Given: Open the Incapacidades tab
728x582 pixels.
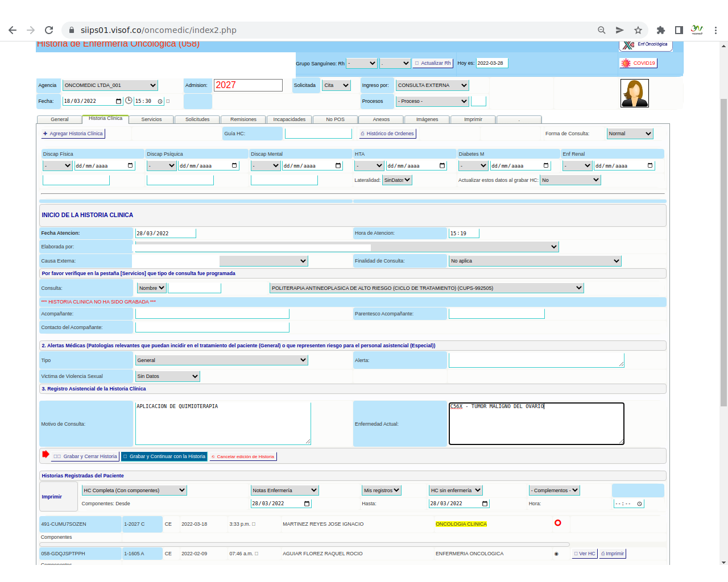Looking at the screenshot, I should 289,119.
